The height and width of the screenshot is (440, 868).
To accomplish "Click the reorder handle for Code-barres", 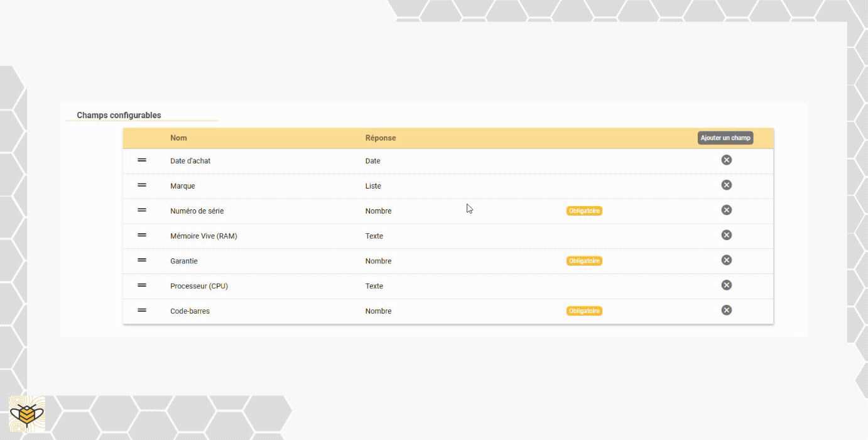I will point(142,310).
